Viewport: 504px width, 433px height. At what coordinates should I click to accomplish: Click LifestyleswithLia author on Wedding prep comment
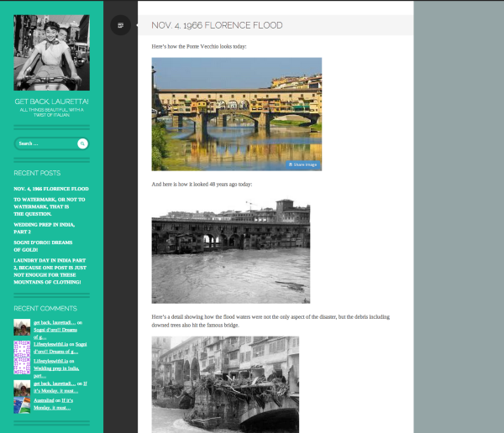pos(50,361)
